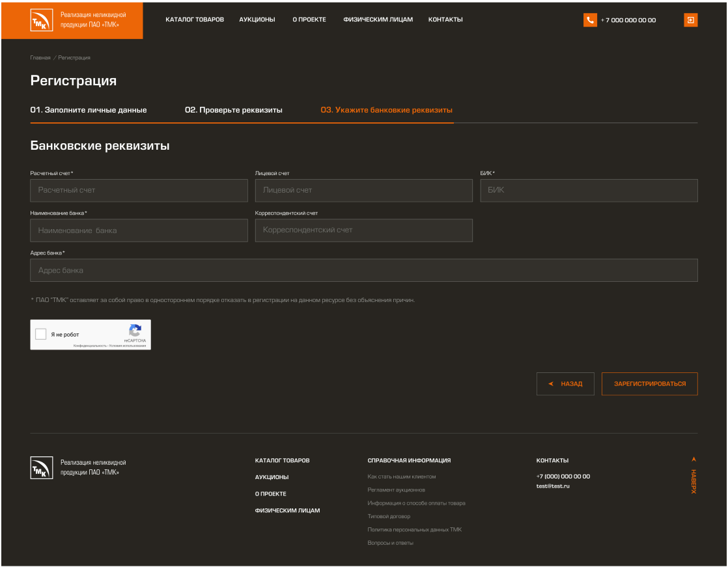The width and height of the screenshot is (728, 567).
Task: Open the footer link Регламент аукционов
Action: 396,490
